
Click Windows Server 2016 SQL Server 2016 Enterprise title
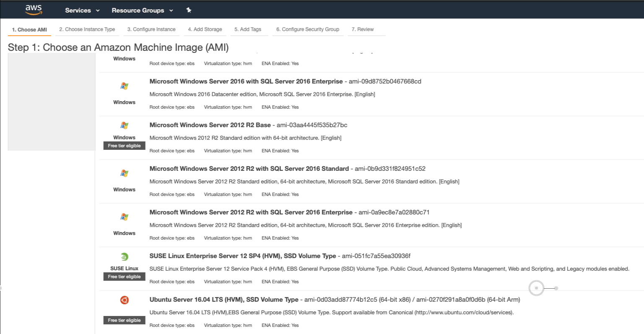coord(246,81)
